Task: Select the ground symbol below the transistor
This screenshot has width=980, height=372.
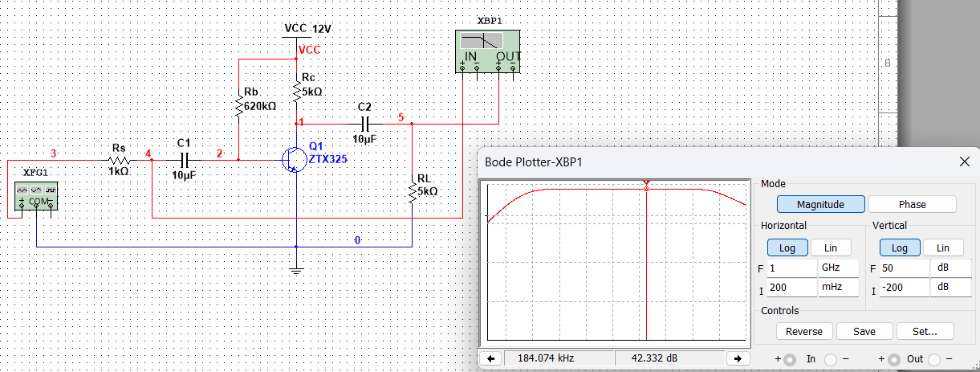Action: click(x=297, y=269)
